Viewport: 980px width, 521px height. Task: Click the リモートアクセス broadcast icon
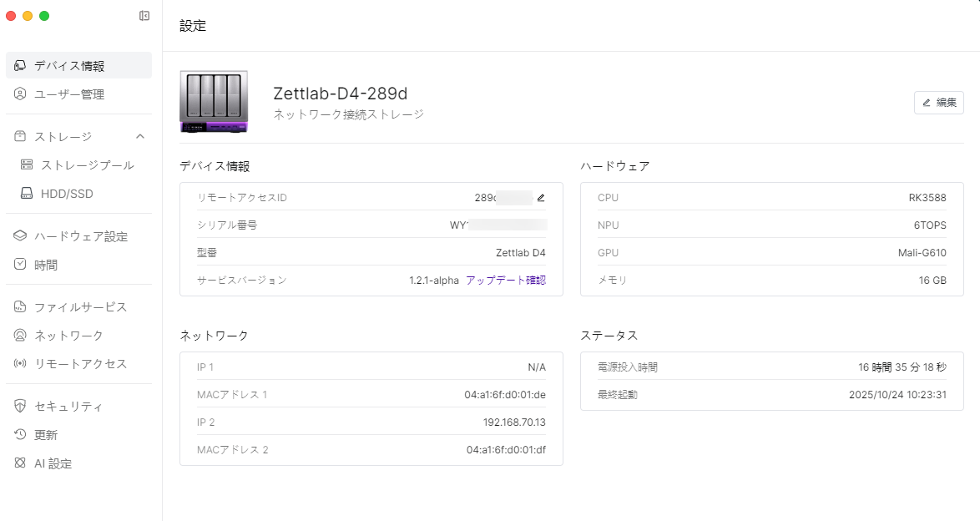(x=21, y=364)
